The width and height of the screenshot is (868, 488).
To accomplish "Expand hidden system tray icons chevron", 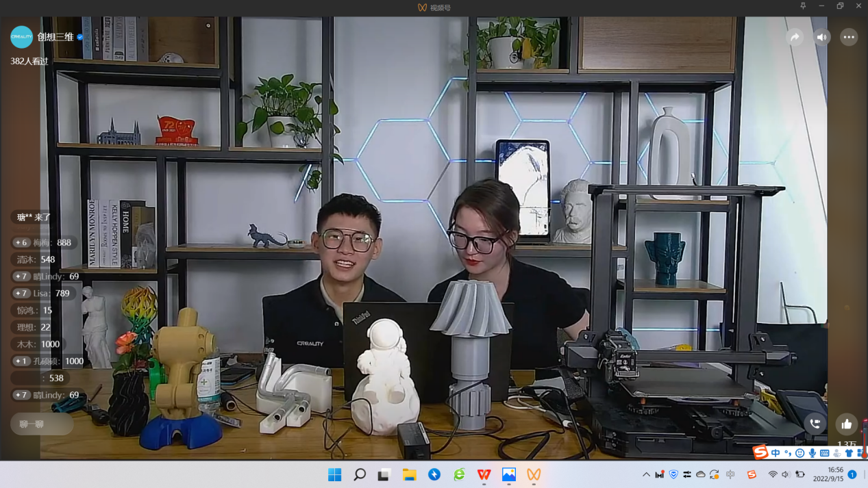I will (646, 474).
